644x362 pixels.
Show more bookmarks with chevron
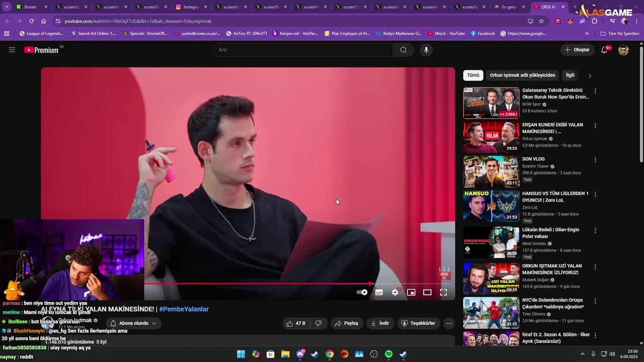click(587, 34)
